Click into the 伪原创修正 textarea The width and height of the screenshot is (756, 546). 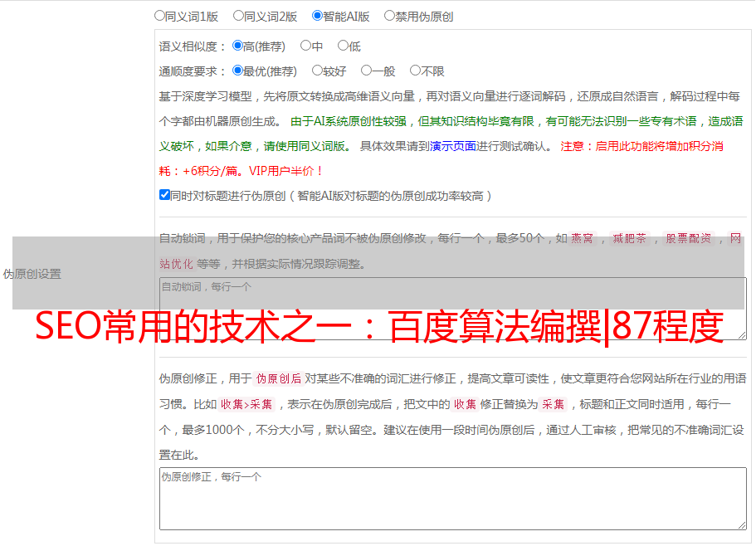453,499
